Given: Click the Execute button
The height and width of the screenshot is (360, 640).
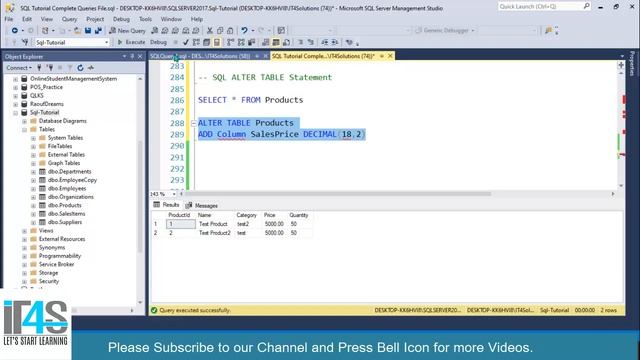Looking at the screenshot, I should pos(131,42).
